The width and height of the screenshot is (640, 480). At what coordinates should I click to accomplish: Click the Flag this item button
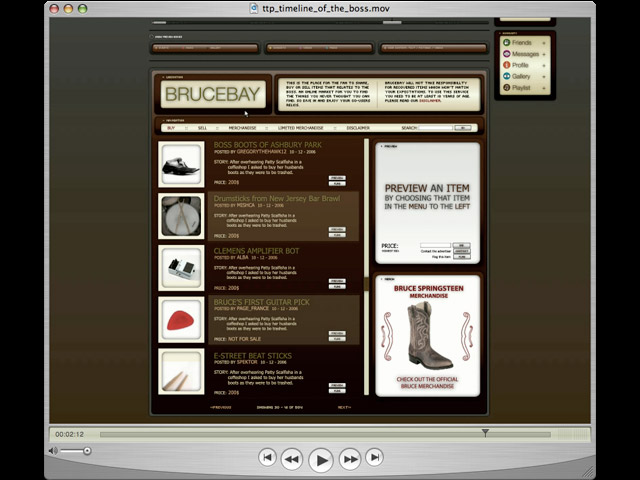(462, 257)
